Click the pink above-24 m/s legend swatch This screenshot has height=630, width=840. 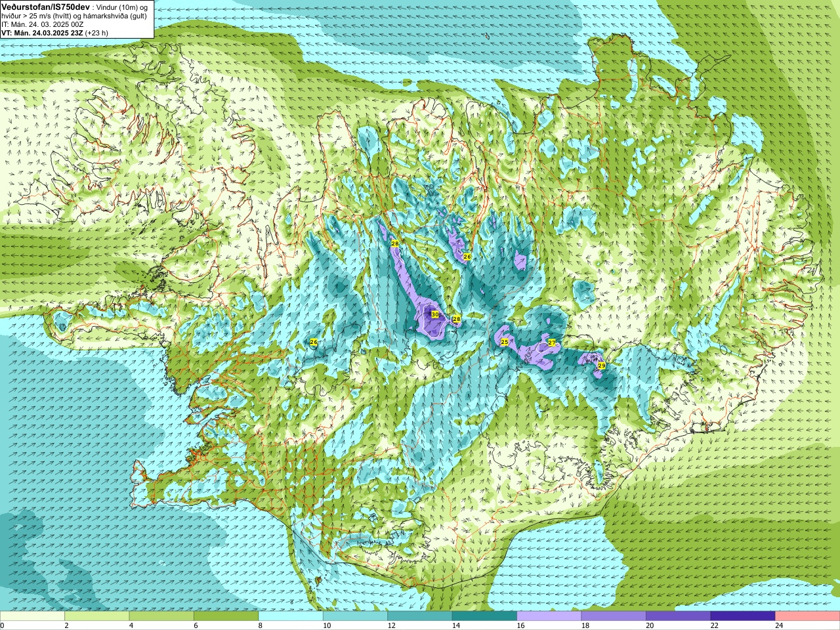[808, 616]
